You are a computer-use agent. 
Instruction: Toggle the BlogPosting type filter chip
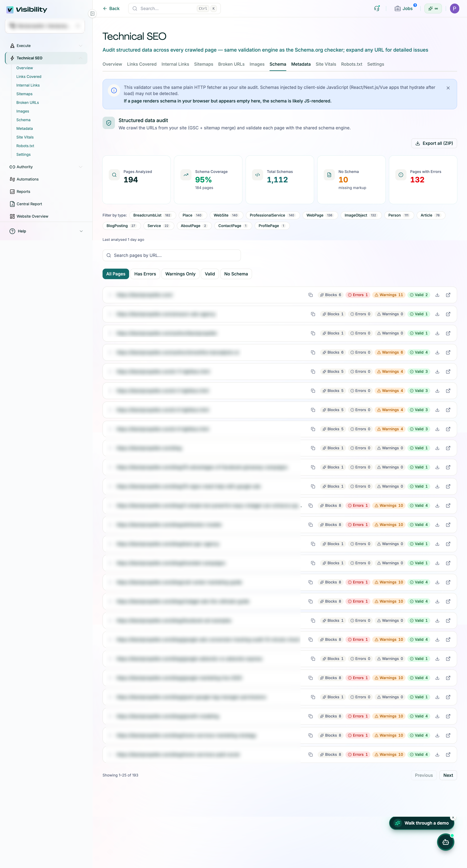point(122,226)
